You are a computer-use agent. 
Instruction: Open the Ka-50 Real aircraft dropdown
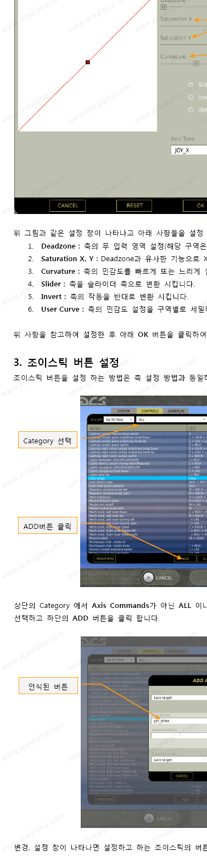119,419
